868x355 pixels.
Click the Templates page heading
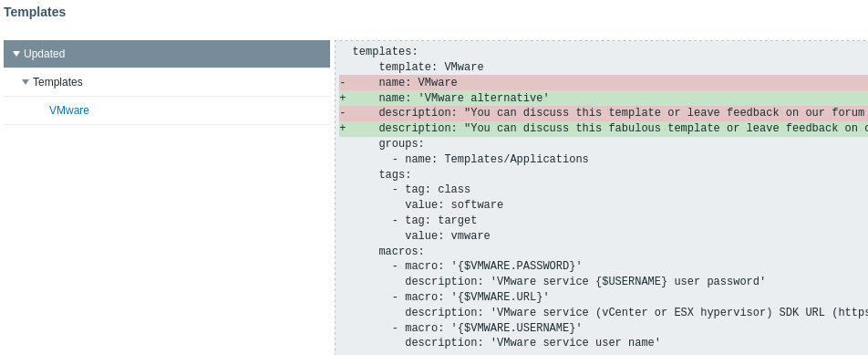(x=35, y=12)
